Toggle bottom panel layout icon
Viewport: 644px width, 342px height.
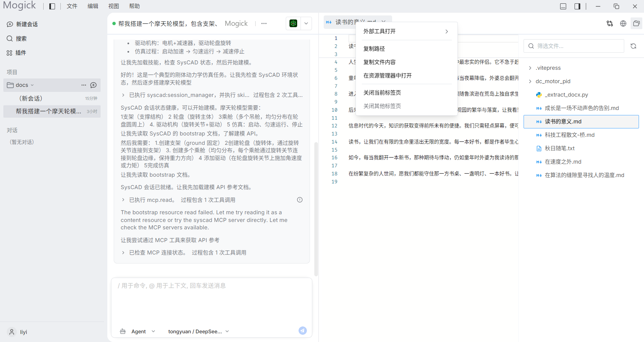coord(563,6)
